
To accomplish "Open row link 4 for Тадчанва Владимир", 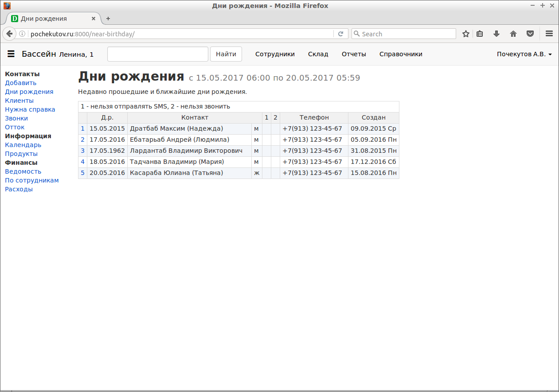I will (x=82, y=162).
